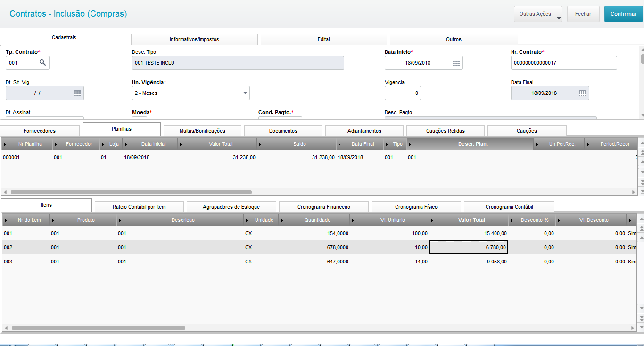Open Data Inicio calendar picker icon

click(456, 63)
